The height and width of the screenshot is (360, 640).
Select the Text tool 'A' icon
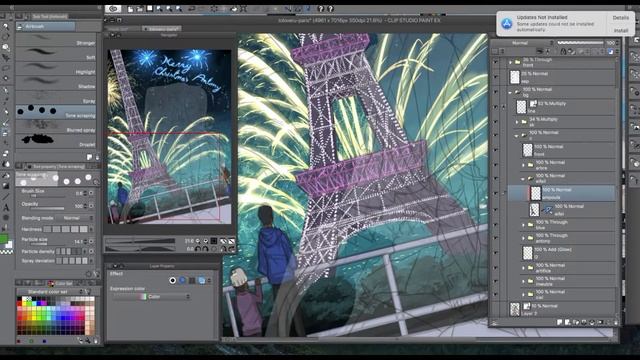(x=6, y=207)
